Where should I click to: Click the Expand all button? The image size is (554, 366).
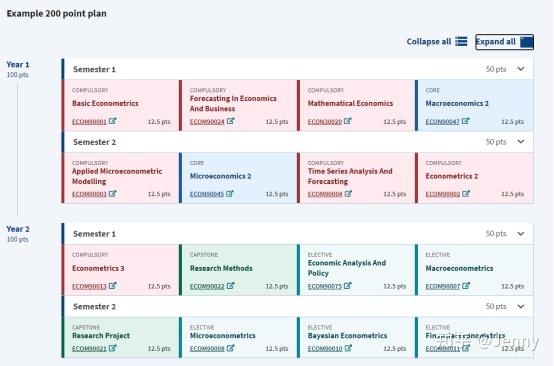(505, 42)
